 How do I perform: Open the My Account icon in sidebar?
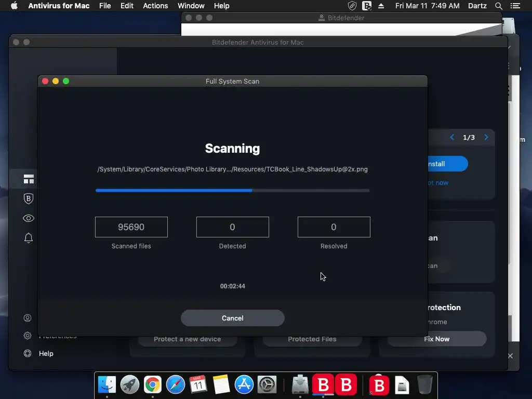click(x=28, y=318)
